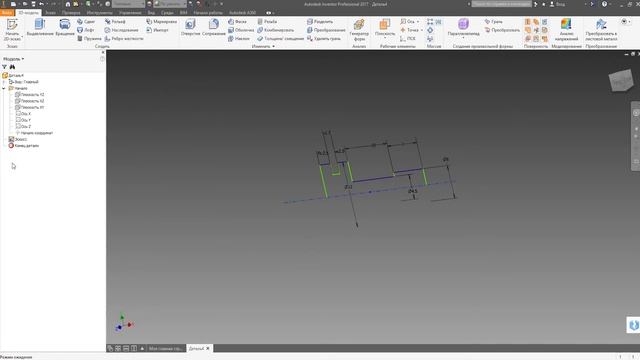The image size is (640, 360).
Task: Choose the Наследование (Derive) tool
Action: [x=121, y=30]
